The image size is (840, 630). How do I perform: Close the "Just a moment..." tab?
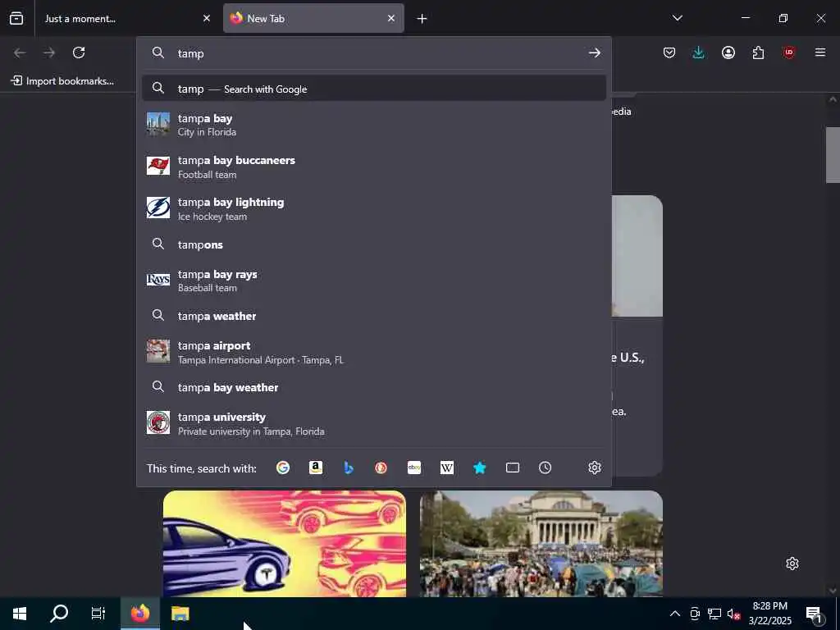(x=207, y=18)
